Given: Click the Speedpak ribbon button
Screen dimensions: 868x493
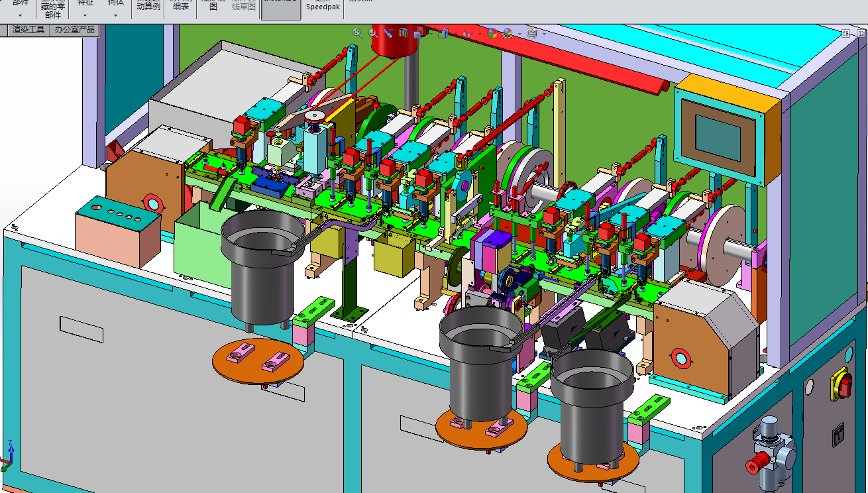Looking at the screenshot, I should (x=323, y=7).
